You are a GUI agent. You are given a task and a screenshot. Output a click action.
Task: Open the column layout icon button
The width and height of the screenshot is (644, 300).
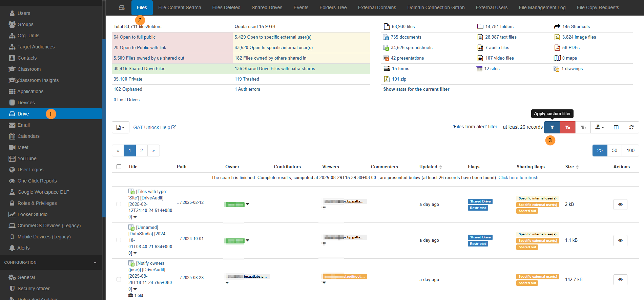[616, 127]
